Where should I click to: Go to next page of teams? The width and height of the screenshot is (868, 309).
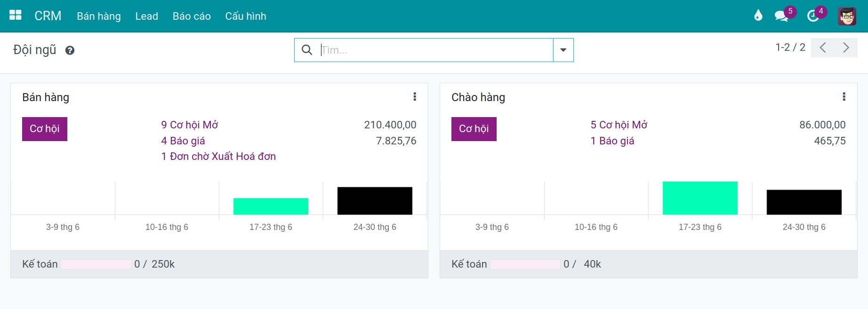click(846, 48)
